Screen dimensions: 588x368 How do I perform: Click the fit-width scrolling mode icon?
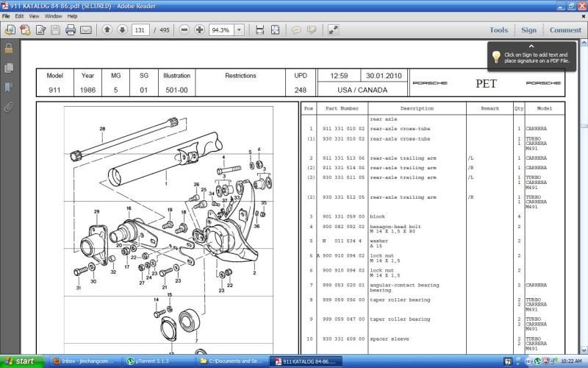pos(260,29)
